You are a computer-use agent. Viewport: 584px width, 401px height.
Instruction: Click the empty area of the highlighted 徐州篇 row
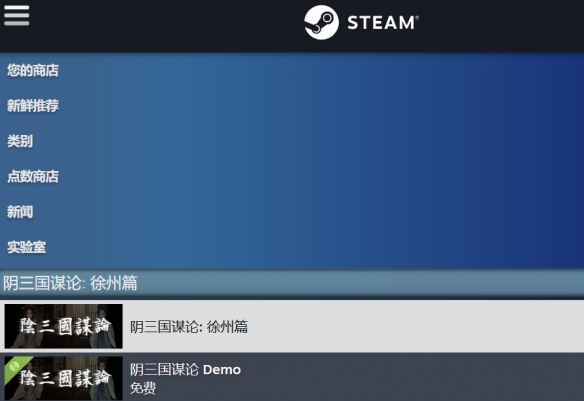[x=413, y=327]
